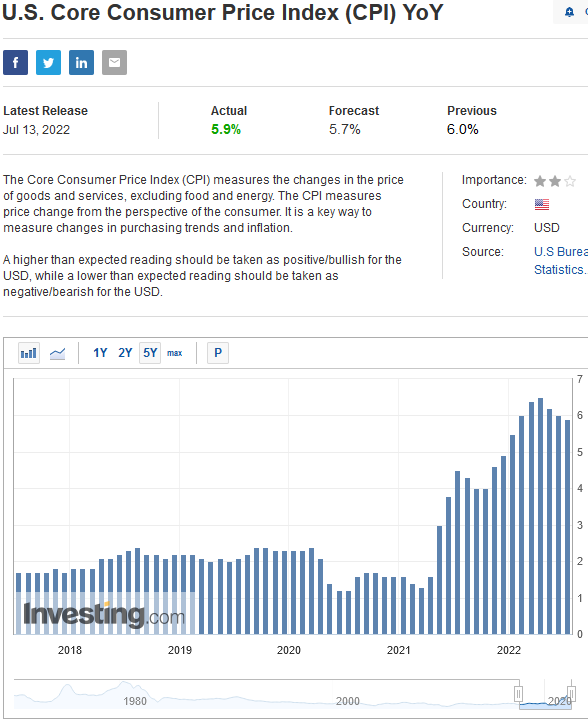
Task: Switch chart to bar view icon
Action: (29, 353)
